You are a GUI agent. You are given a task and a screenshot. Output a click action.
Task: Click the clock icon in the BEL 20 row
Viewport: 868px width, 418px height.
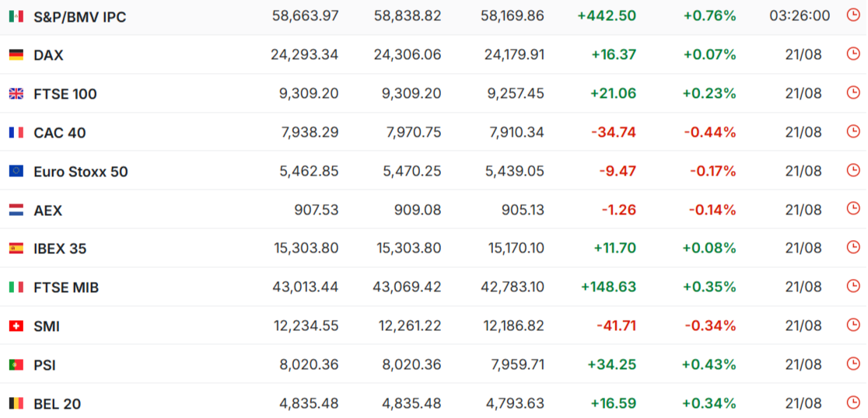pos(853,402)
